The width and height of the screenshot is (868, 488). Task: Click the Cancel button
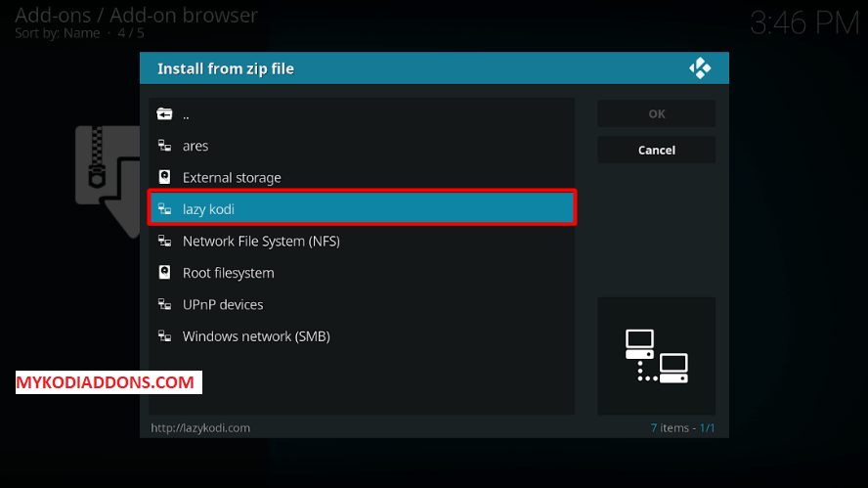pos(657,150)
